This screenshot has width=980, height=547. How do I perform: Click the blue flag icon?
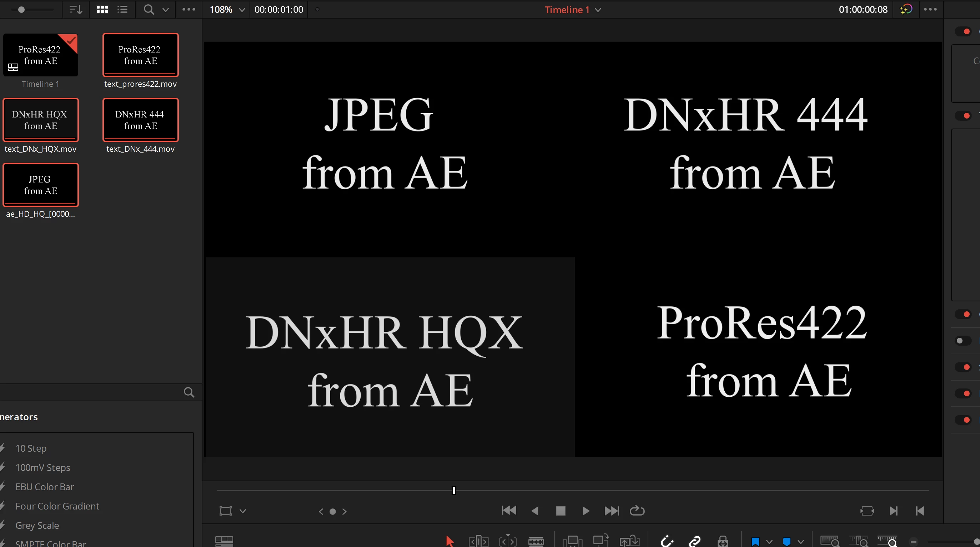(755, 541)
